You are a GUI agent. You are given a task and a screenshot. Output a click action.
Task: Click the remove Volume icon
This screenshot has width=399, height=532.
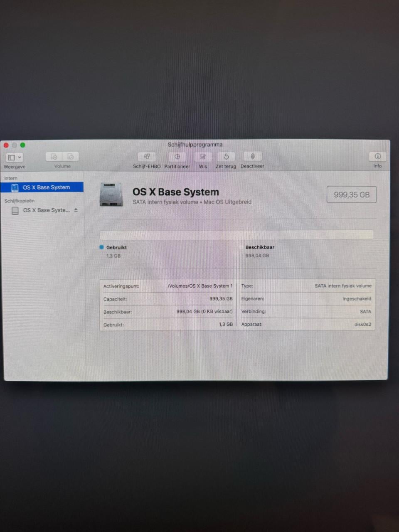pos(71,156)
